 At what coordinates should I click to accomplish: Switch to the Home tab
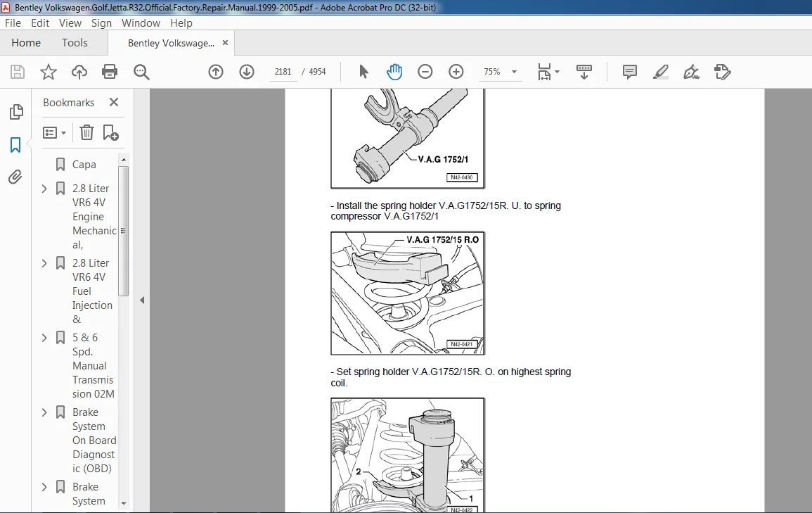[26, 42]
